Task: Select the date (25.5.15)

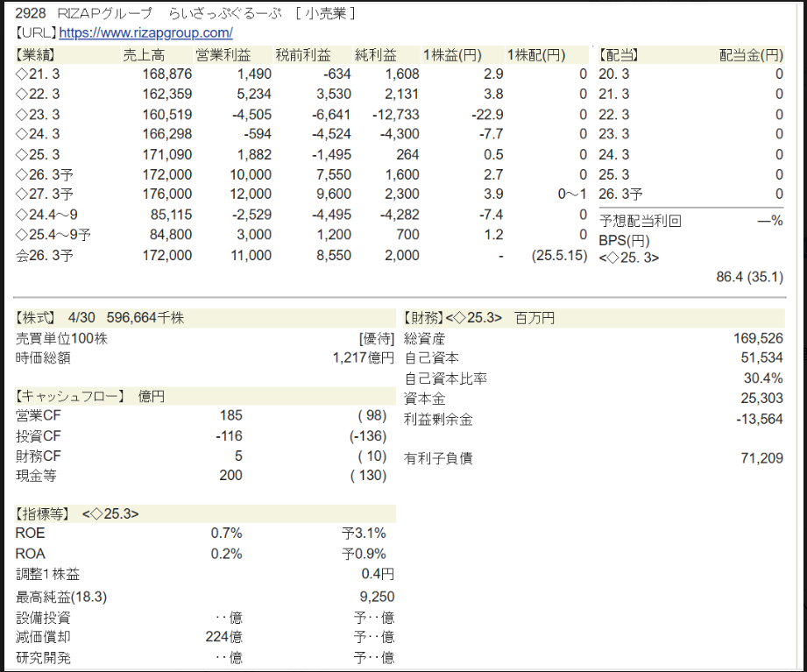Action: click(x=559, y=255)
